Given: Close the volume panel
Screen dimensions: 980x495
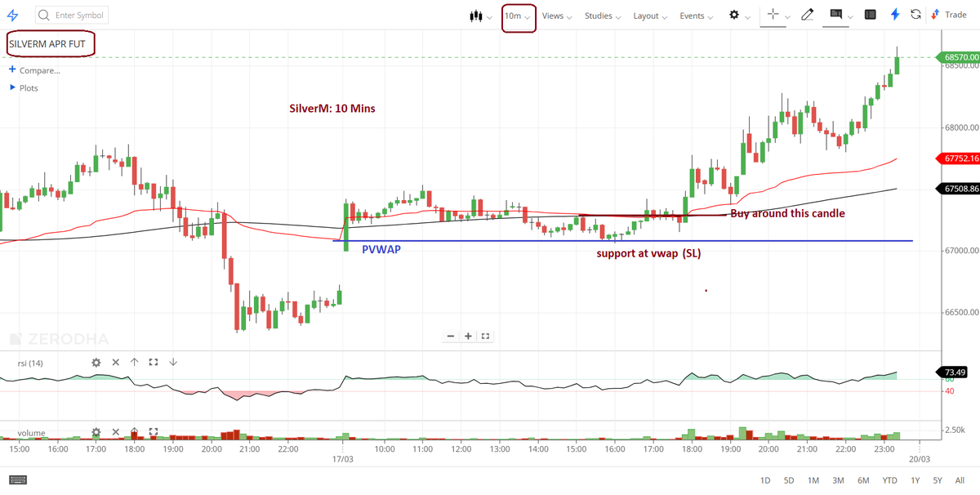Looking at the screenshot, I should pos(115,432).
